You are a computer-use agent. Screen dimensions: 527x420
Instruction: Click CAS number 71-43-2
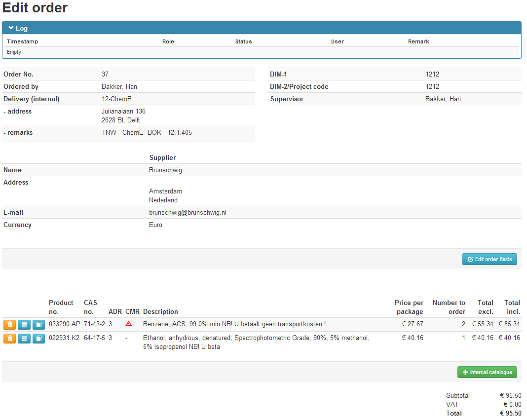pyautogui.click(x=94, y=324)
